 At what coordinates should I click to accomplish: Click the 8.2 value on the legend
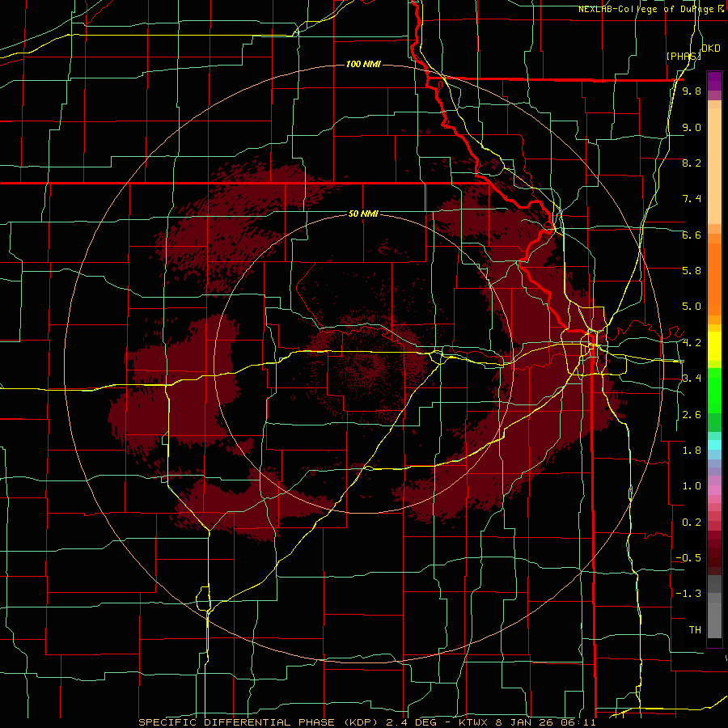tap(692, 163)
